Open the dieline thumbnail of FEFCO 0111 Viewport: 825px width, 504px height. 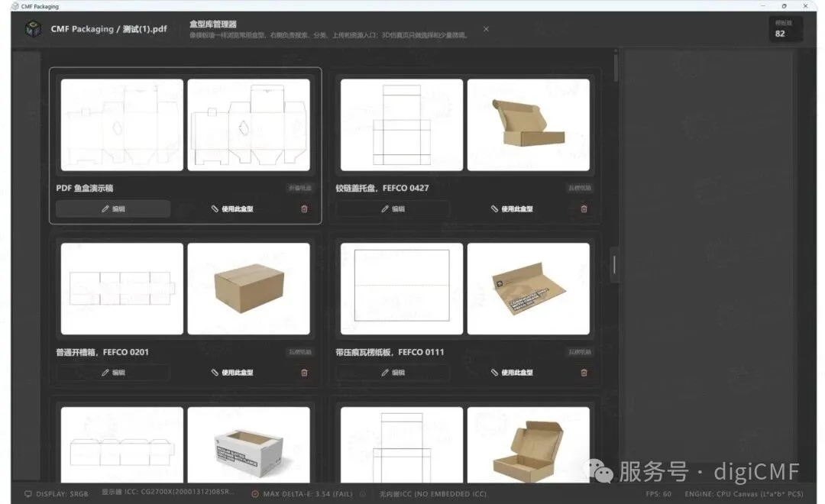tap(402, 289)
